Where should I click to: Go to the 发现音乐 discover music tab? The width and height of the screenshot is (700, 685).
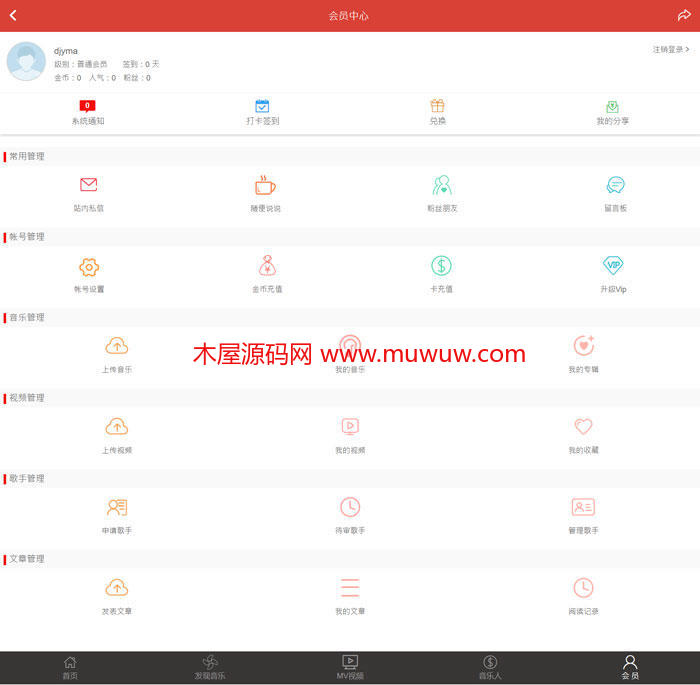[x=210, y=667]
